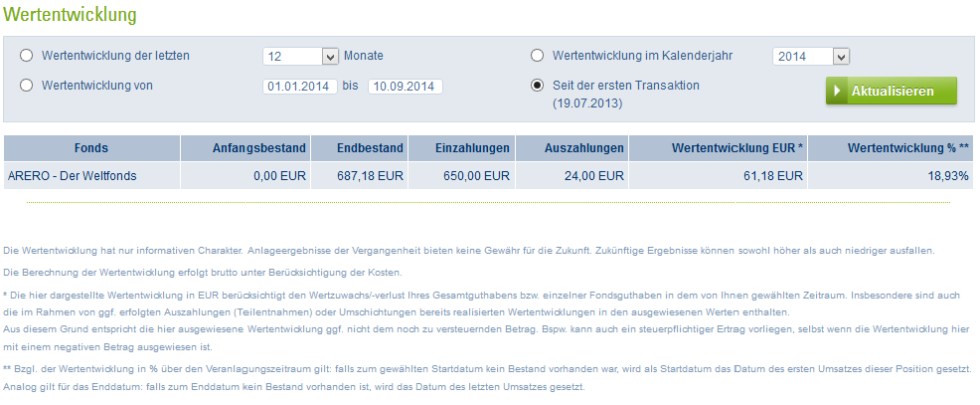Select 'Seit der ersten Transaktion' radio
Screen dimensions: 980x405
[x=538, y=86]
